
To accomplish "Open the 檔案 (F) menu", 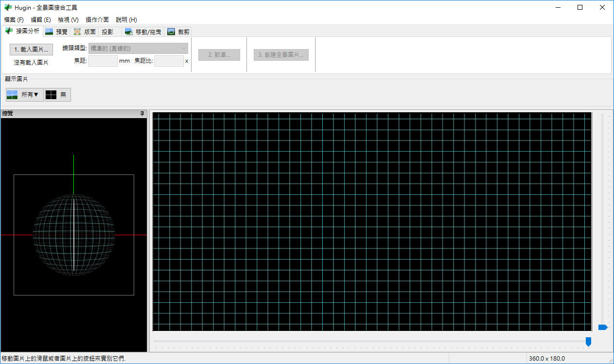I will point(14,20).
